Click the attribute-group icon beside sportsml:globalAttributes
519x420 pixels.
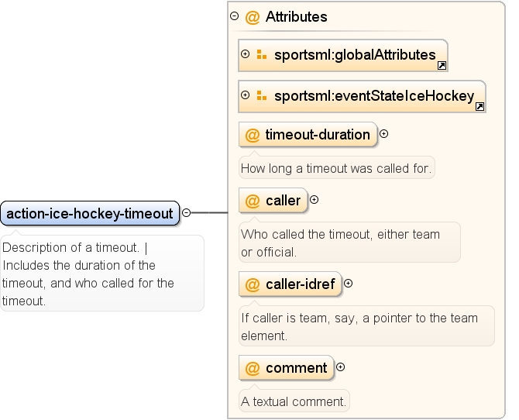pyautogui.click(x=262, y=54)
